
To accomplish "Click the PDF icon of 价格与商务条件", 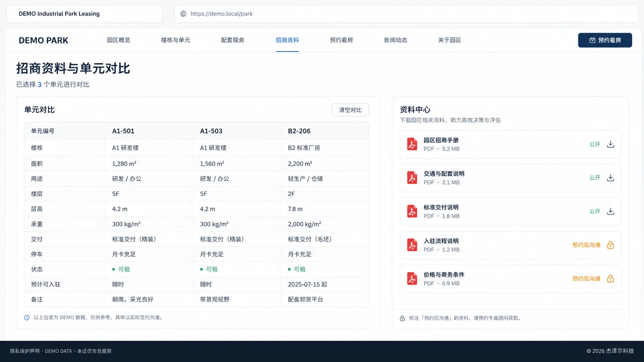I will pos(412,279).
